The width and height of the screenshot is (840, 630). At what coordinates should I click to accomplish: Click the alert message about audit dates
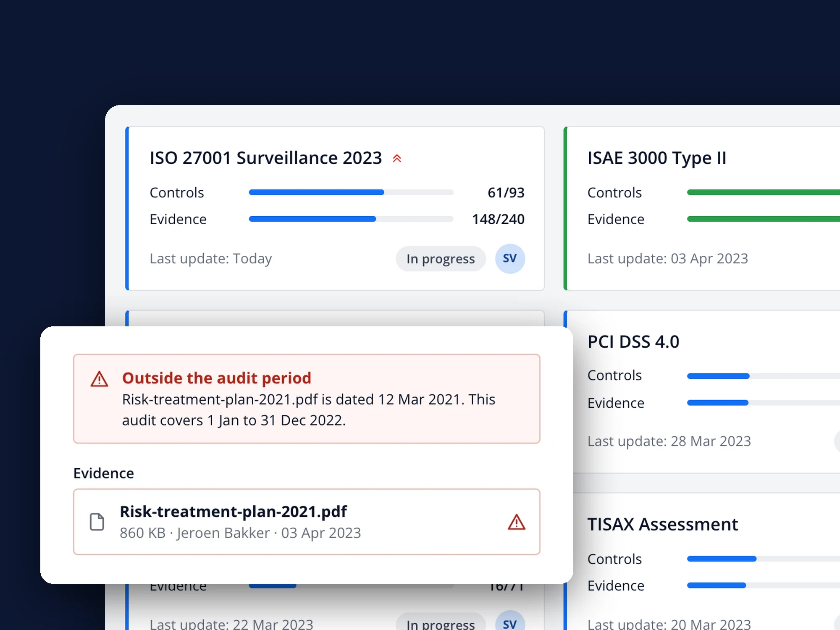[x=309, y=409]
